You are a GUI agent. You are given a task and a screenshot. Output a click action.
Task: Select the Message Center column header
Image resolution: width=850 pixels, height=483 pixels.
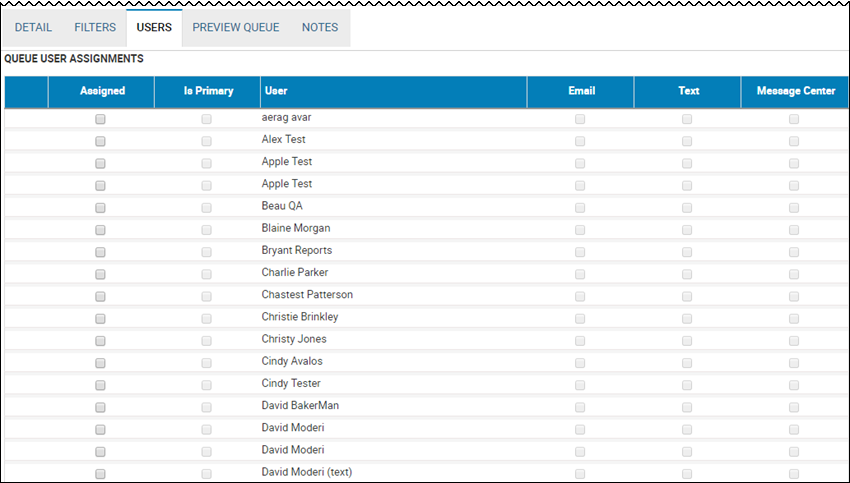(x=795, y=91)
